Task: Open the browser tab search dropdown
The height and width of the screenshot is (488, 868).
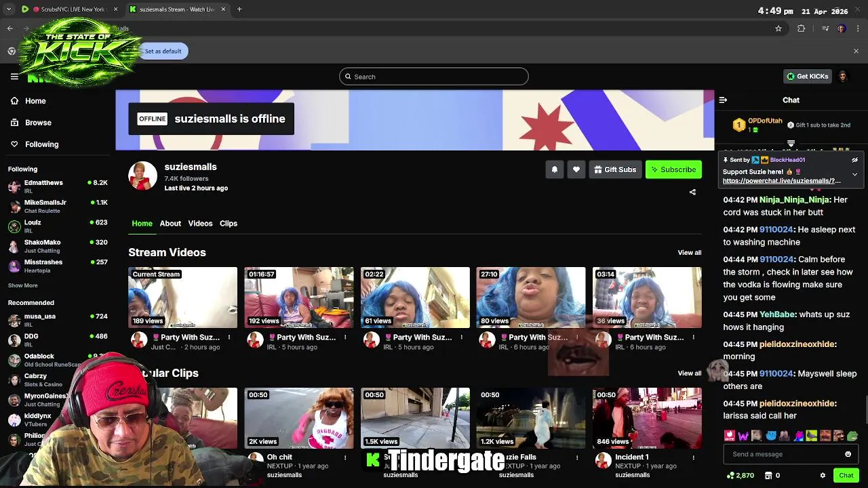Action: (9, 9)
